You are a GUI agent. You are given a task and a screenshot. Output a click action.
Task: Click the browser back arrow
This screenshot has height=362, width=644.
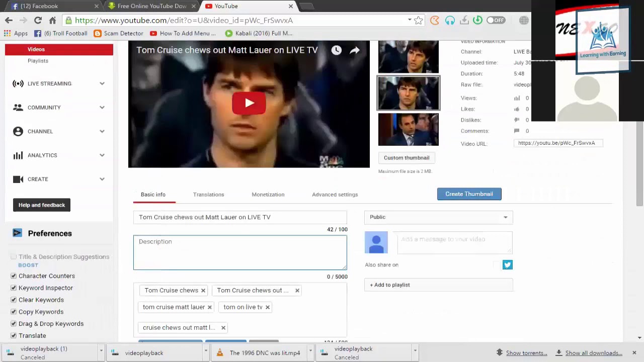coord(9,20)
